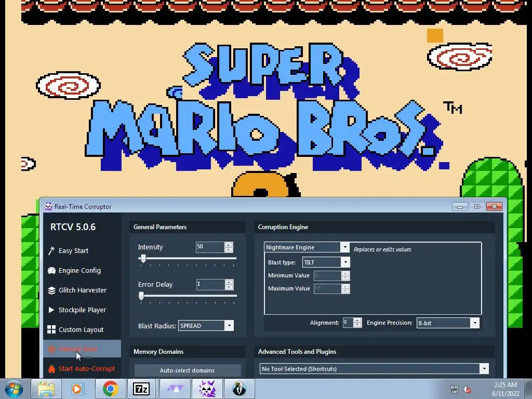This screenshot has width=532, height=399.
Task: Click the Stockpile Player play icon
Action: 51,310
